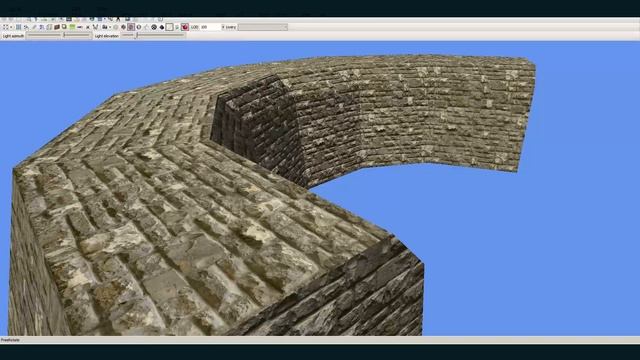Click the black diamond icon before white square
640x360 pixels.
tap(162, 27)
